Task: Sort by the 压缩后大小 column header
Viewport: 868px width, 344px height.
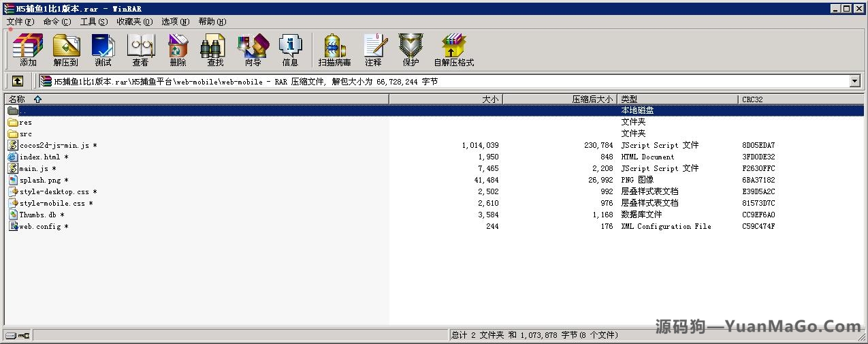Action: (x=592, y=99)
